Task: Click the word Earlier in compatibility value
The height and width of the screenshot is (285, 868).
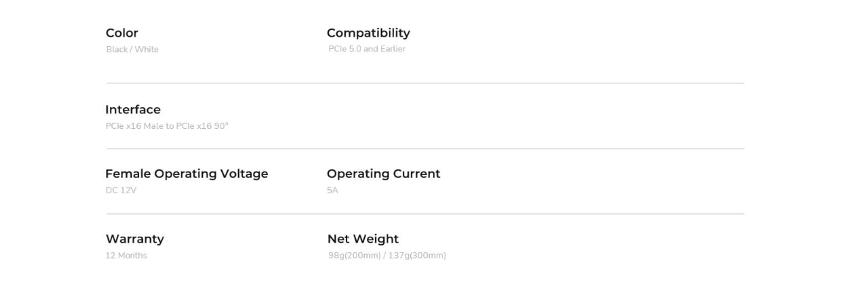Action: click(x=393, y=48)
